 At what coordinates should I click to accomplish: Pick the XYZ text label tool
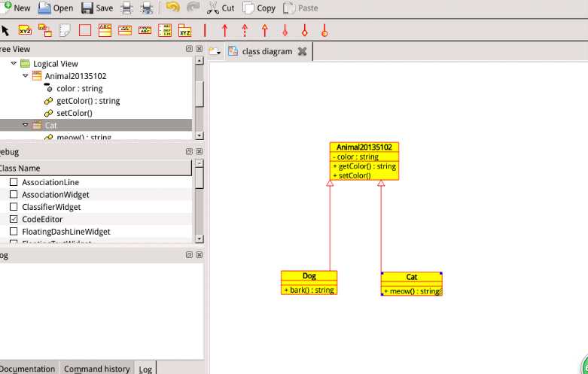[25, 30]
